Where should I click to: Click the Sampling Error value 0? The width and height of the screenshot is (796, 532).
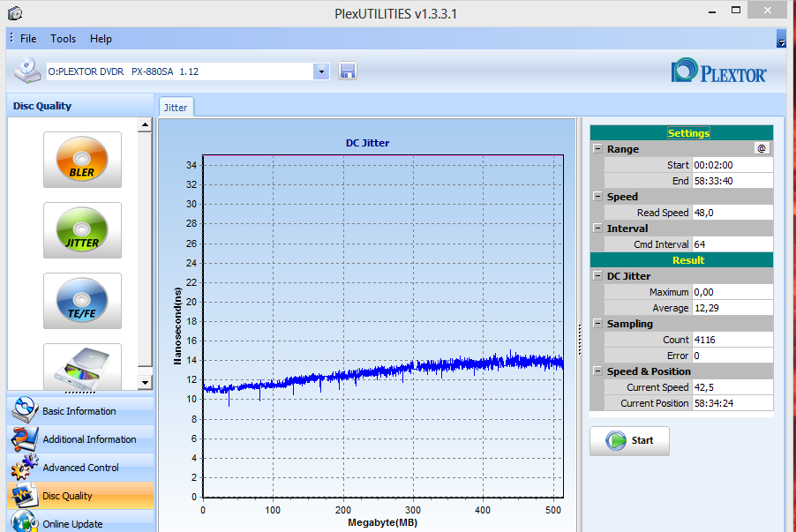tap(732, 356)
